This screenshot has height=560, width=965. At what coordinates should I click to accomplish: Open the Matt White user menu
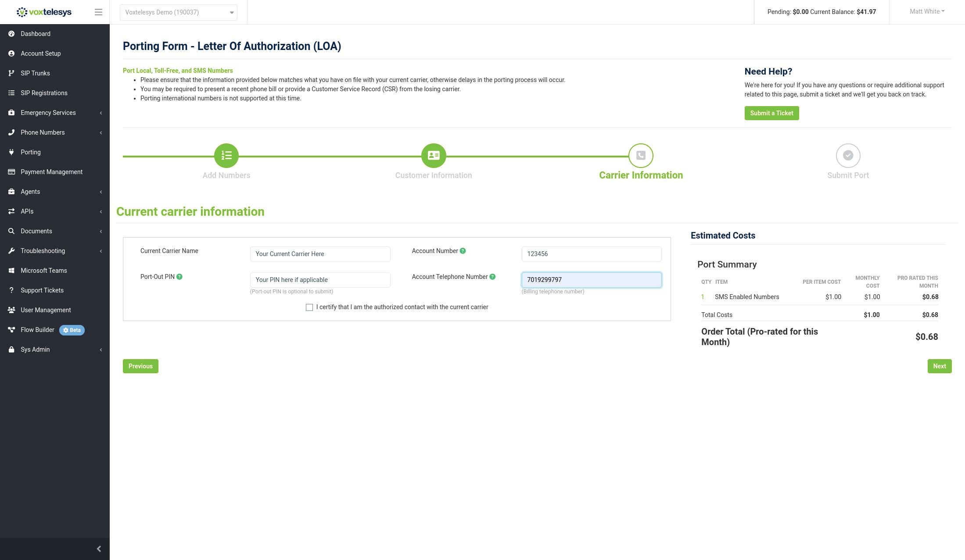click(927, 11)
